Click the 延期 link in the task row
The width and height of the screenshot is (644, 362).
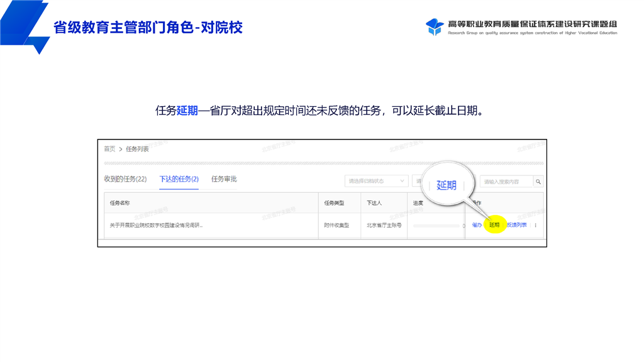coord(494,225)
